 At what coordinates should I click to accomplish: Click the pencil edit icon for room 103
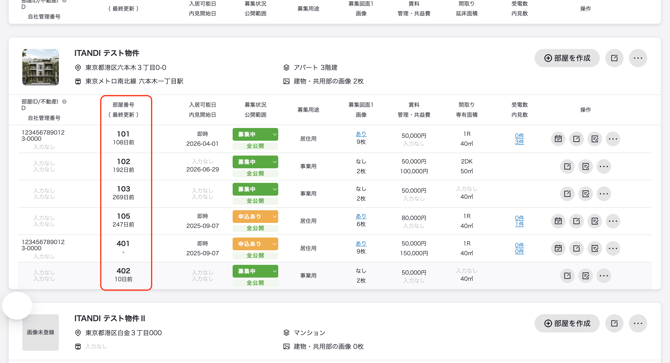567,193
